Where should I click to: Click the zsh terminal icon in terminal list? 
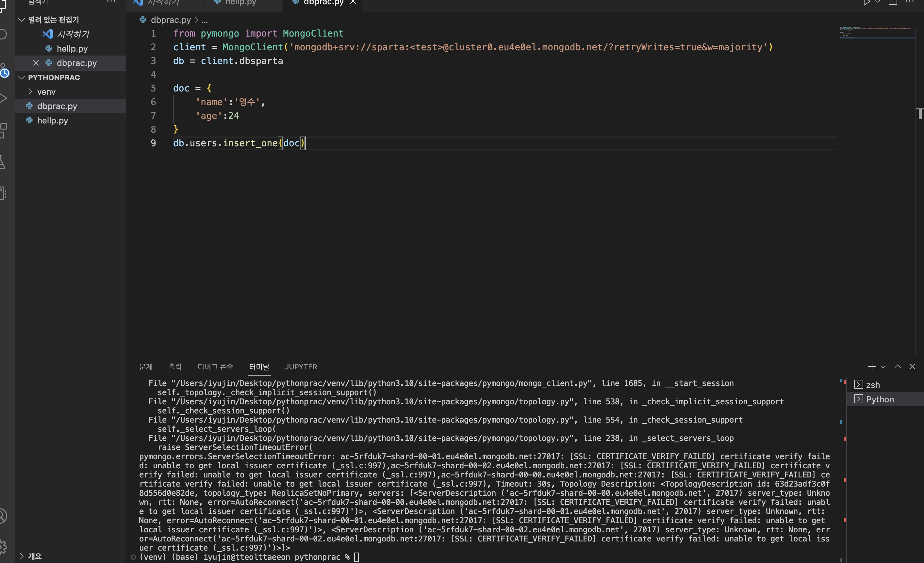858,385
